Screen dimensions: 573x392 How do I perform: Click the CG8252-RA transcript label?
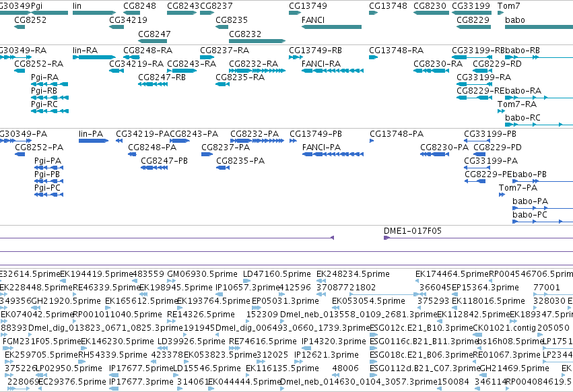coord(39,63)
